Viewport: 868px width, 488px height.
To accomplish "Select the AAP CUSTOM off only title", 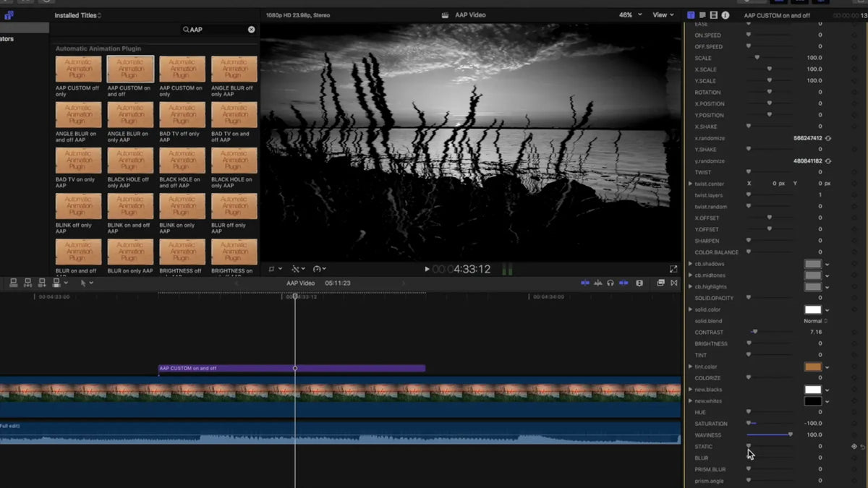I will [78, 77].
